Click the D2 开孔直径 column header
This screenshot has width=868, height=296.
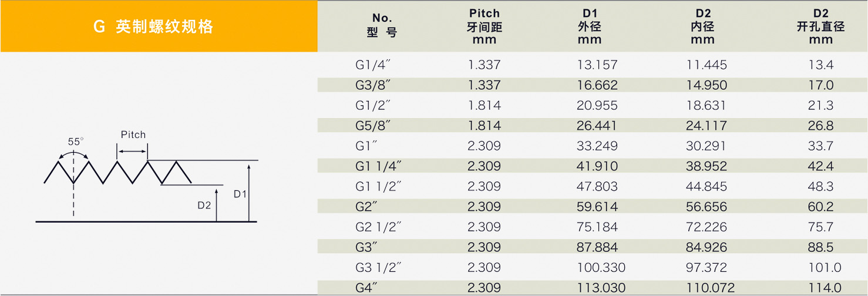(x=820, y=26)
